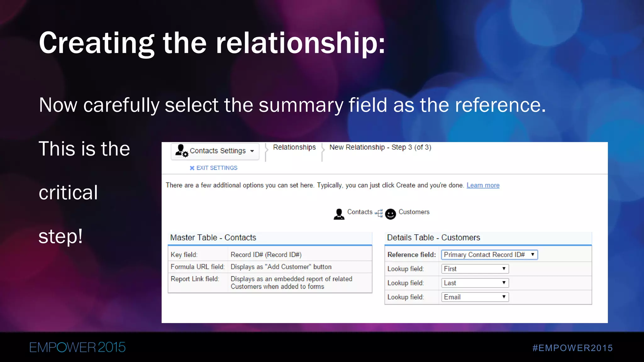644x362 pixels.
Task: Click the Contacts table person icon
Action: point(339,214)
